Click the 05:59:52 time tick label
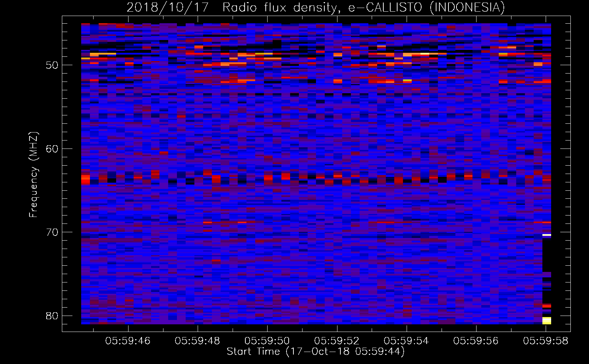The width and height of the screenshot is (589, 364). pyautogui.click(x=337, y=341)
